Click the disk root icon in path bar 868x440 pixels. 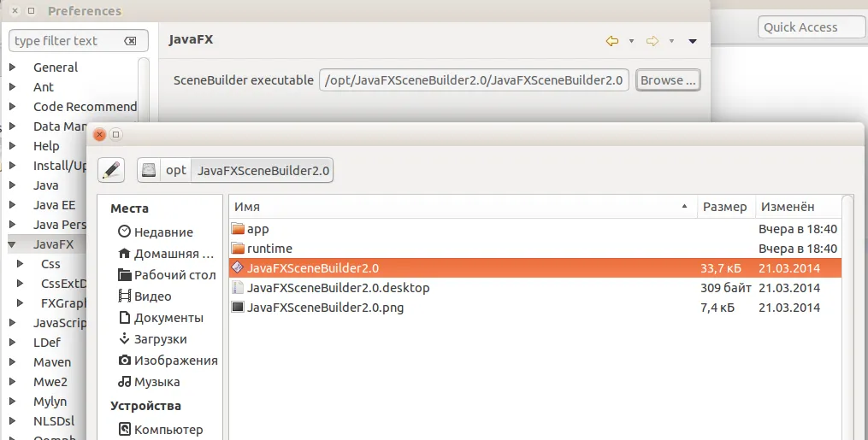(148, 170)
